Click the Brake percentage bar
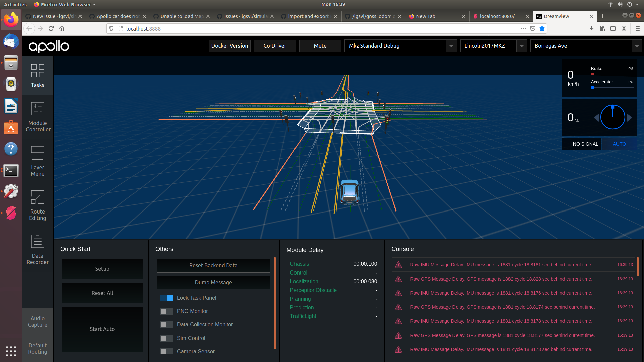This screenshot has width=644, height=362. tap(612, 74)
